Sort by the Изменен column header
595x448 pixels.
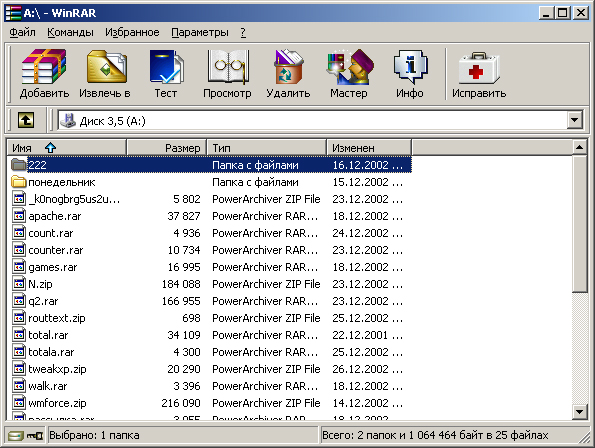pos(369,148)
